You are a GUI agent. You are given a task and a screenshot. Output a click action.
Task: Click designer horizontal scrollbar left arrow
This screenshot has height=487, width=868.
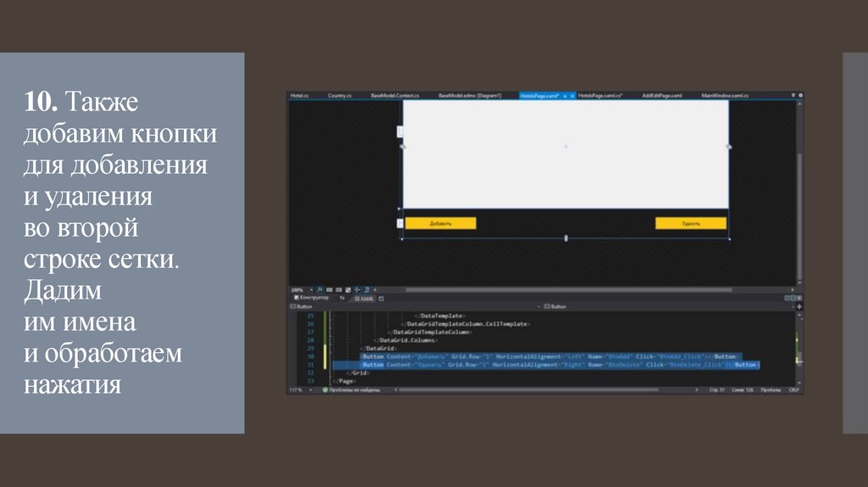[x=376, y=290]
